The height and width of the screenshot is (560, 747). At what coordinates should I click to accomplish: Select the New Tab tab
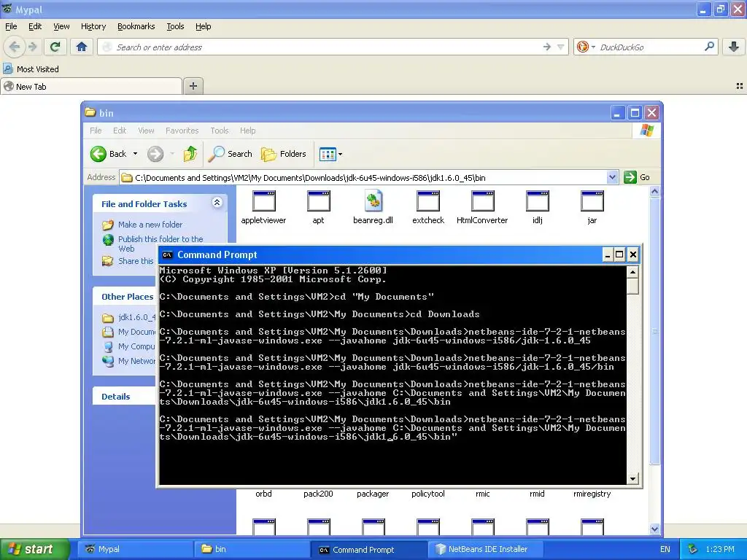click(x=91, y=86)
